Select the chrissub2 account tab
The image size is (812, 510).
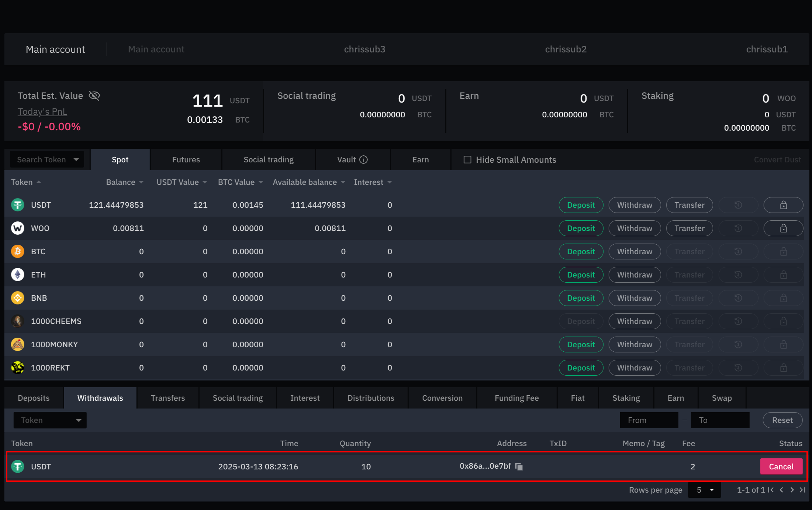click(x=566, y=49)
